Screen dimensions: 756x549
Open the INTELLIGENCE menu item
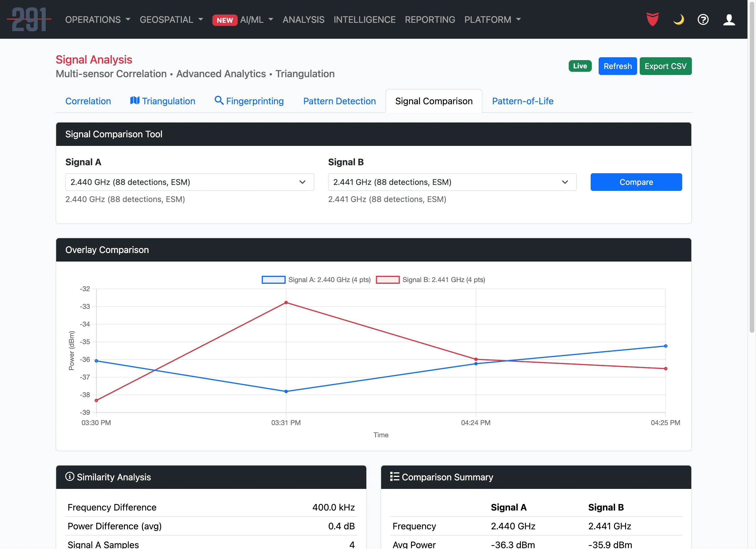pyautogui.click(x=364, y=19)
